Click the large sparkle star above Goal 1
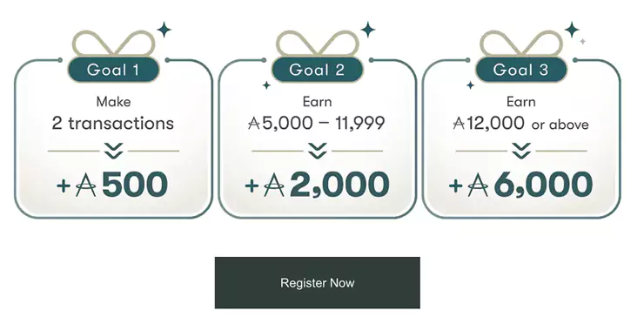Image resolution: width=644 pixels, height=331 pixels. click(x=164, y=30)
